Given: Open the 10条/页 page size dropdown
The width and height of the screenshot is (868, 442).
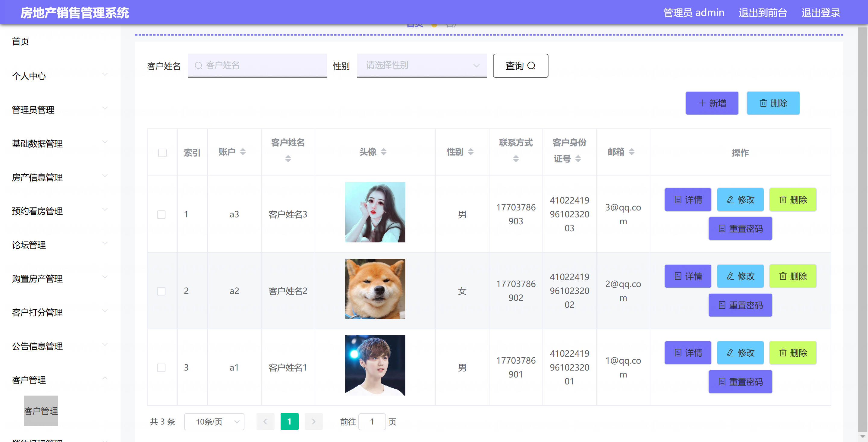Looking at the screenshot, I should click(214, 421).
